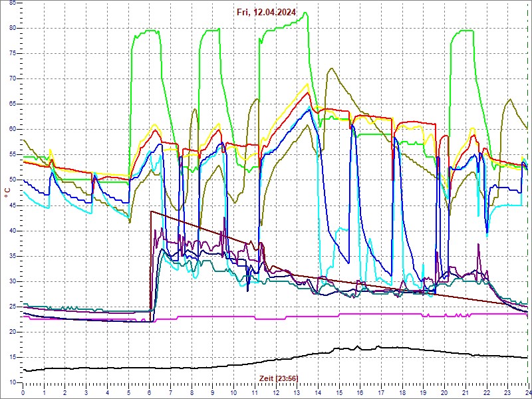Select the 70 value on temperature axis

click(13, 79)
